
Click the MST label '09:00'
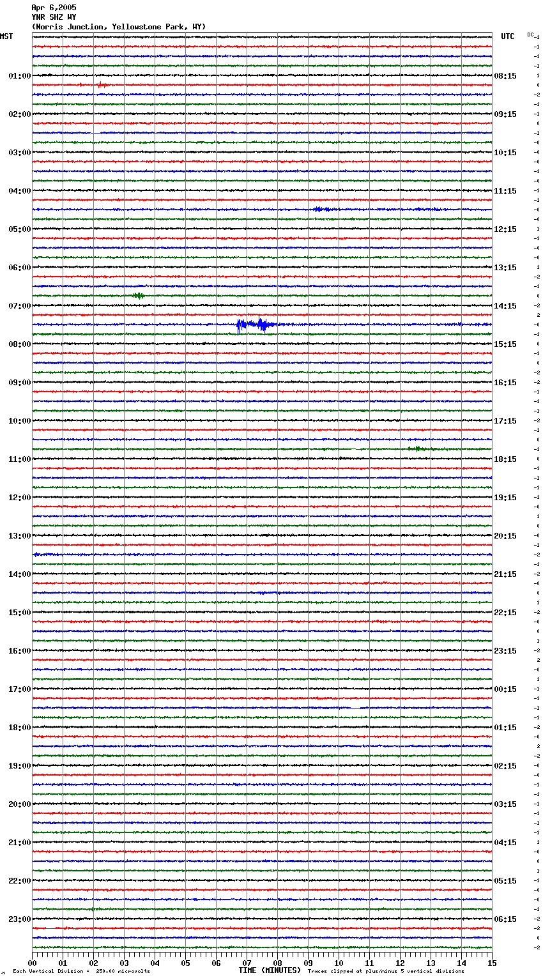(x=20, y=383)
